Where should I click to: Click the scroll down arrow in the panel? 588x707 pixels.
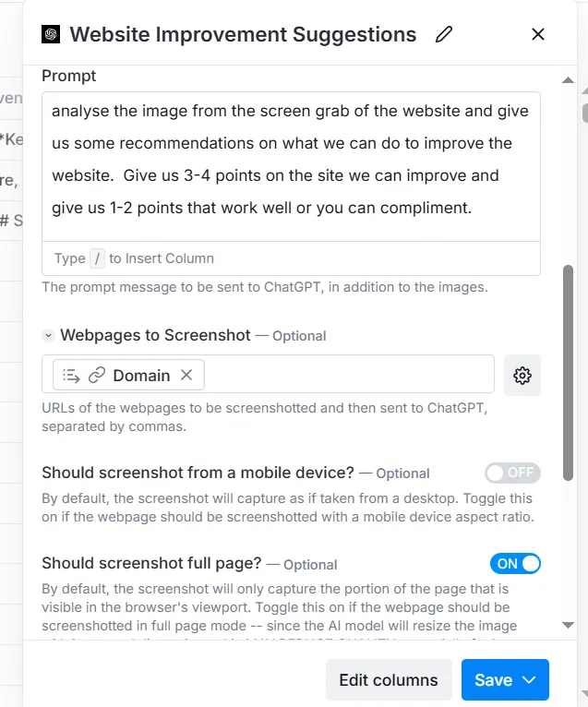pos(569,625)
